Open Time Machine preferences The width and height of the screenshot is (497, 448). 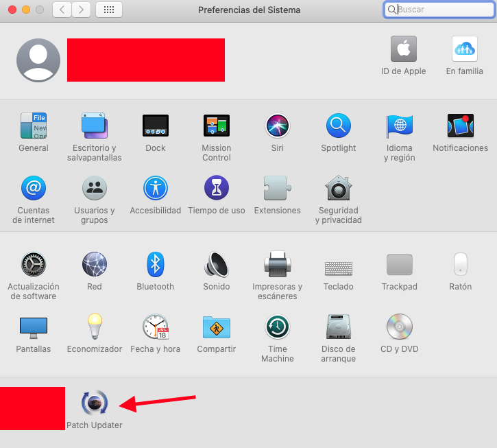(278, 327)
